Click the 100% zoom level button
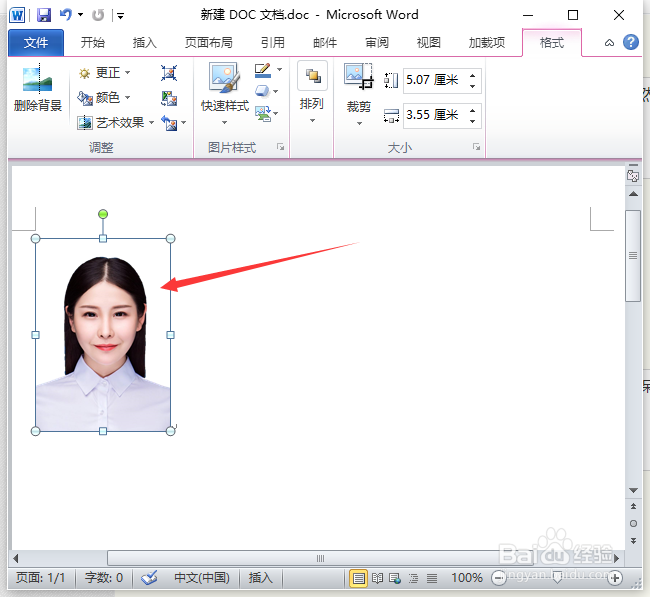 tap(467, 578)
